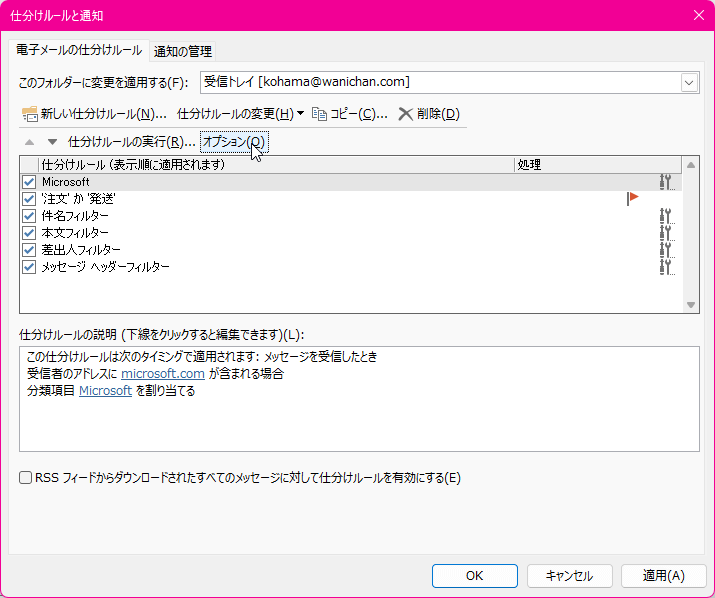Click the microsoft.com link in rule description
The width and height of the screenshot is (715, 598).
click(163, 374)
